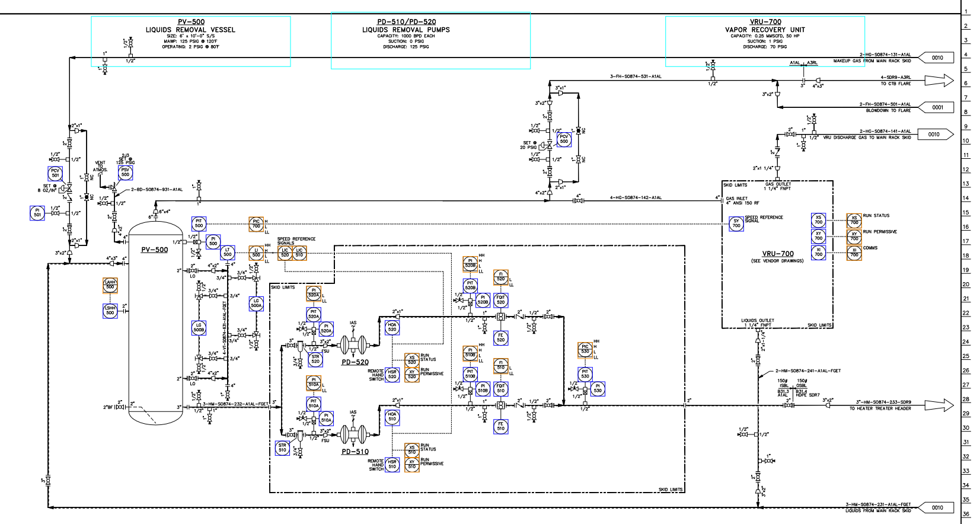The width and height of the screenshot is (980, 524).
Task: Select the LG 500B level gauge tag
Action: pyautogui.click(x=199, y=327)
